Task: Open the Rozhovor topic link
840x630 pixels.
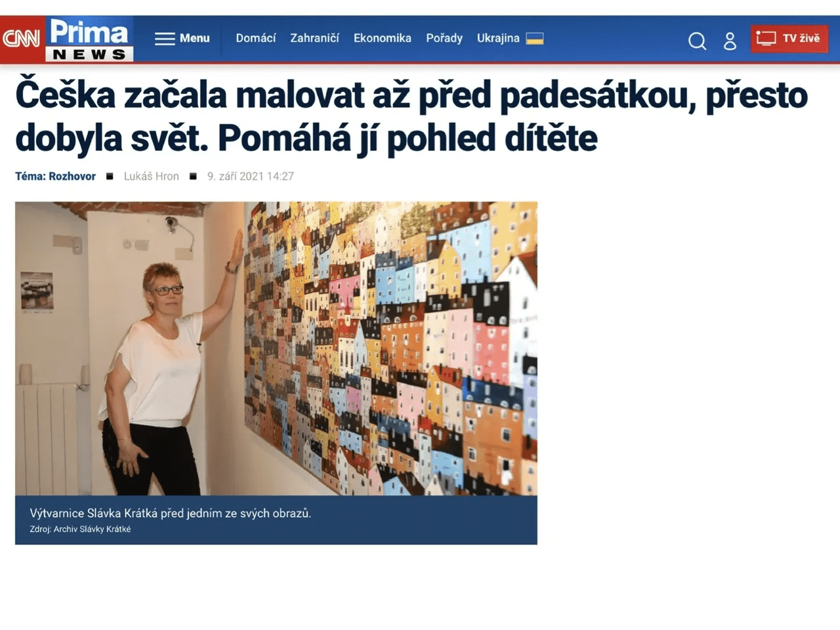Action: 72,176
